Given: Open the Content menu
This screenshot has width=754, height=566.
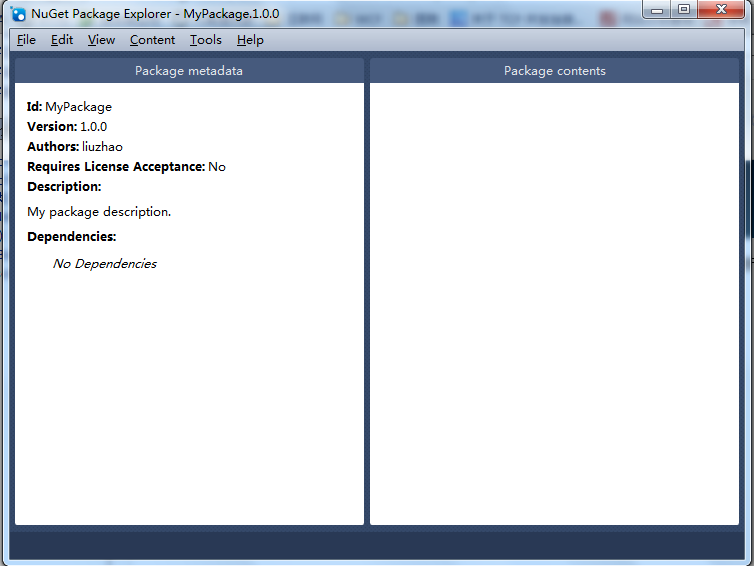Looking at the screenshot, I should pyautogui.click(x=152, y=40).
